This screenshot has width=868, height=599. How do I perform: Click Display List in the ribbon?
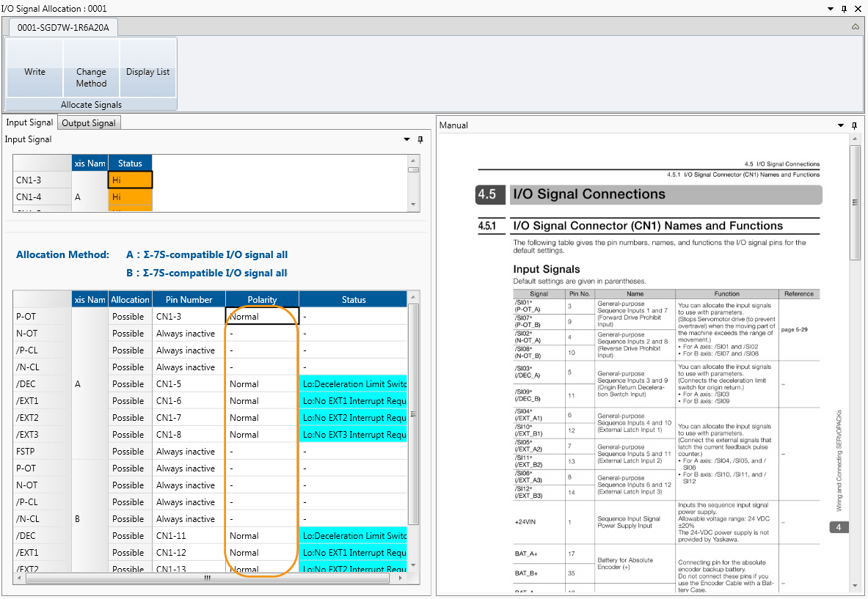tap(147, 72)
